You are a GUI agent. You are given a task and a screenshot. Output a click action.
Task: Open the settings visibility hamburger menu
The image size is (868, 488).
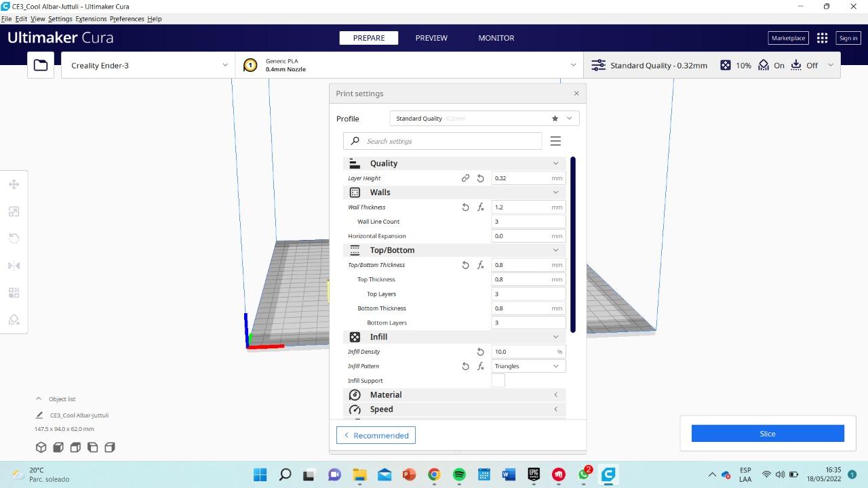555,141
